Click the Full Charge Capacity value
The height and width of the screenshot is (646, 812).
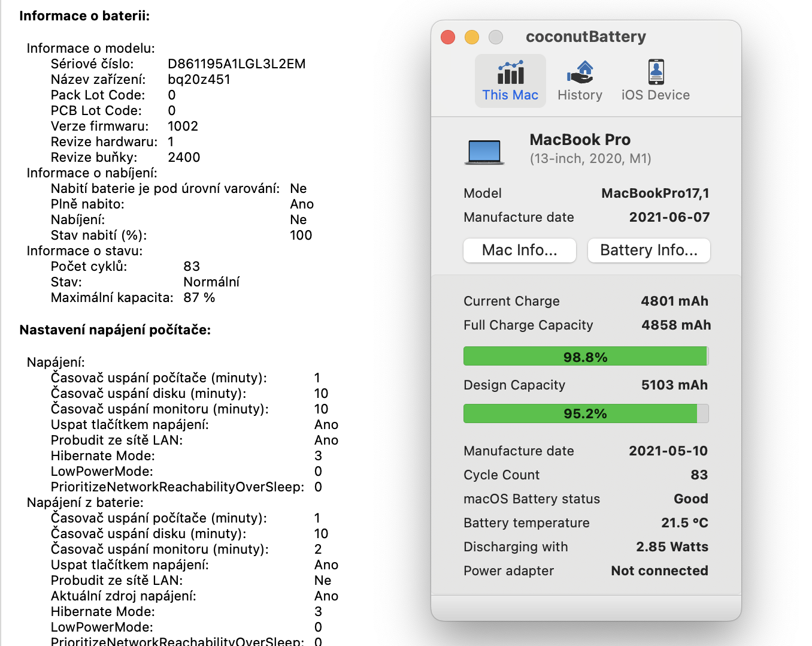(x=676, y=325)
